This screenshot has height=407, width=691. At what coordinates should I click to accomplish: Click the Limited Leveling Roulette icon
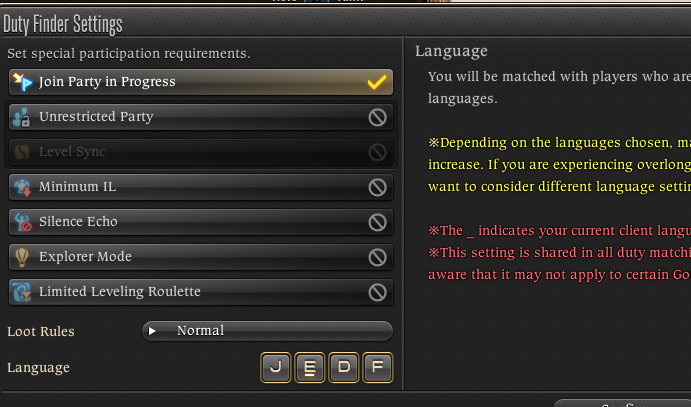[22, 292]
